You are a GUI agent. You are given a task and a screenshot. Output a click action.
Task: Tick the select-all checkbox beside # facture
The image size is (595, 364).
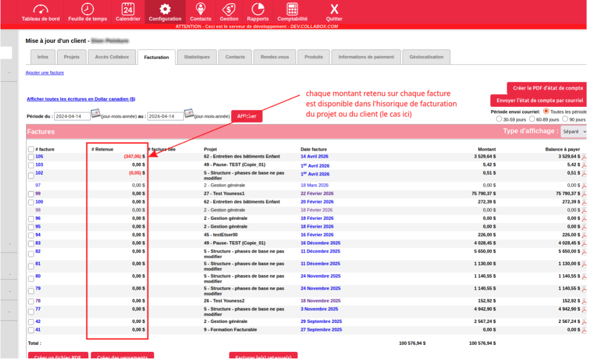(x=31, y=150)
